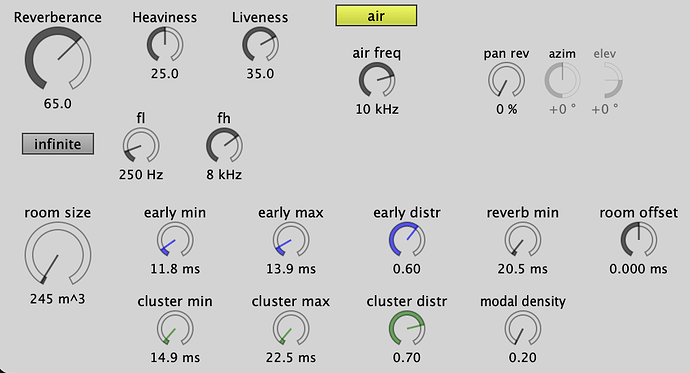Click the Reverberance label
690x373 pixels.
click(58, 17)
